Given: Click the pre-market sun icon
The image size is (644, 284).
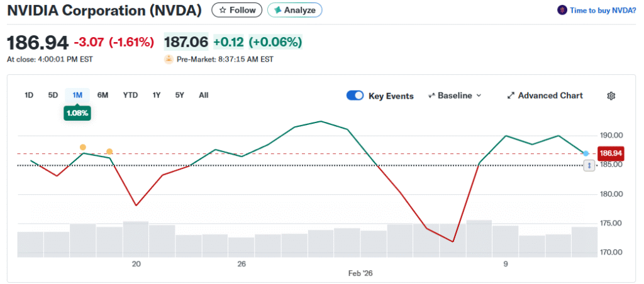Looking at the screenshot, I should [x=169, y=60].
